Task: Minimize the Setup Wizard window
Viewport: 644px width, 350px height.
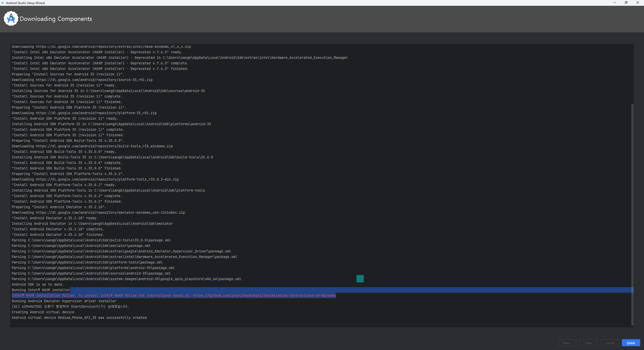Action: click(x=615, y=3)
